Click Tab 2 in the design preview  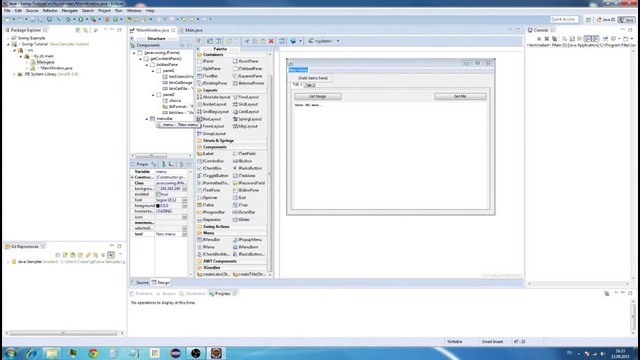(310, 85)
